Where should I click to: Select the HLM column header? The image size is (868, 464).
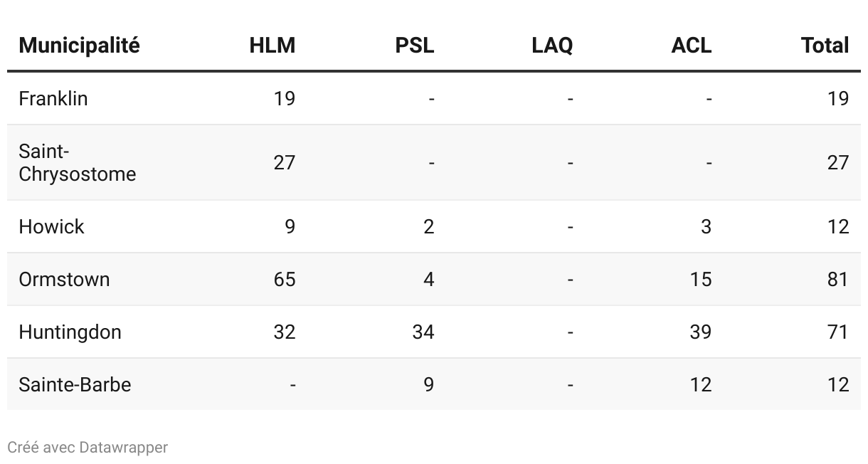point(272,46)
